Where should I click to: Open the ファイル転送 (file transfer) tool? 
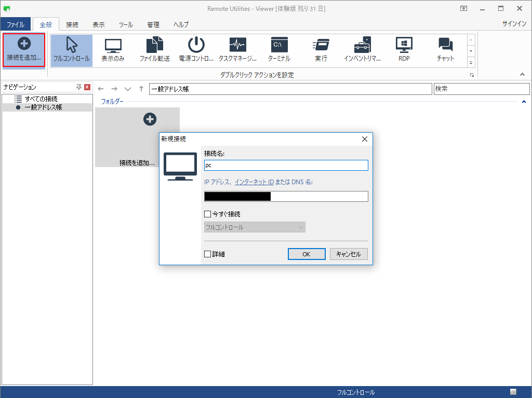click(x=154, y=49)
